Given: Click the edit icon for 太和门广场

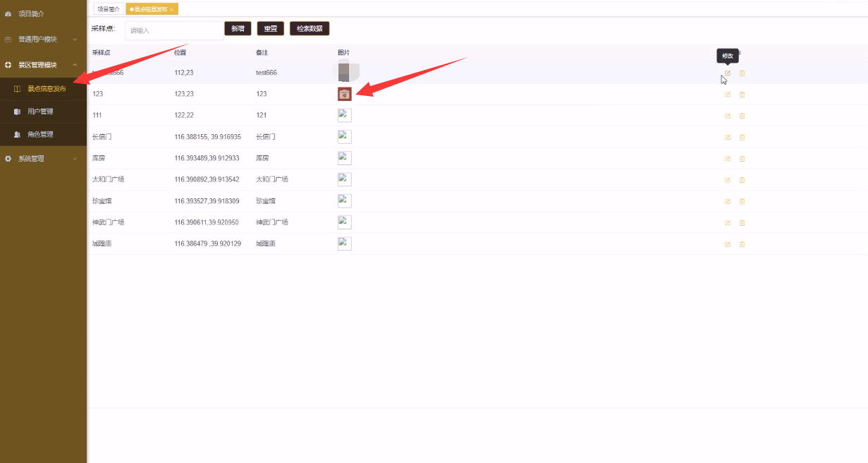Looking at the screenshot, I should pos(728,180).
